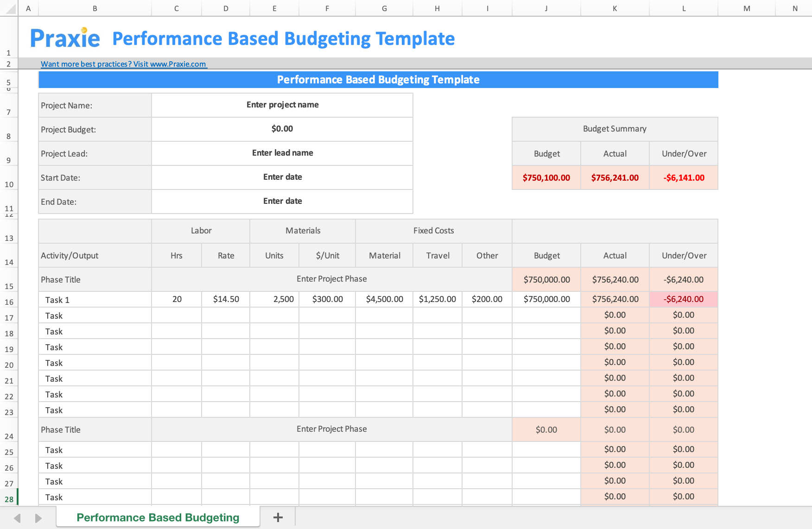Click the right sheet navigation arrow
This screenshot has width=812, height=529.
38,517
